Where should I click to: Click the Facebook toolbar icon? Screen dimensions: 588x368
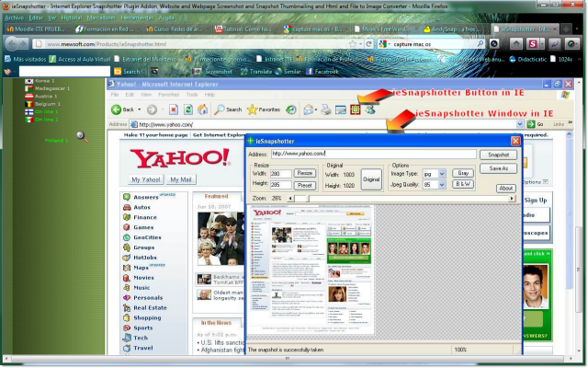[322, 72]
